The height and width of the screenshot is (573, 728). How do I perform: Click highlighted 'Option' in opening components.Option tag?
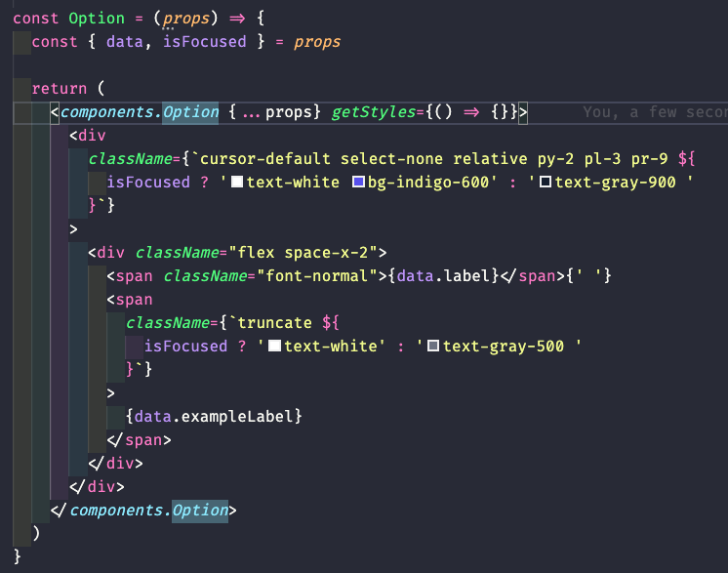point(190,112)
